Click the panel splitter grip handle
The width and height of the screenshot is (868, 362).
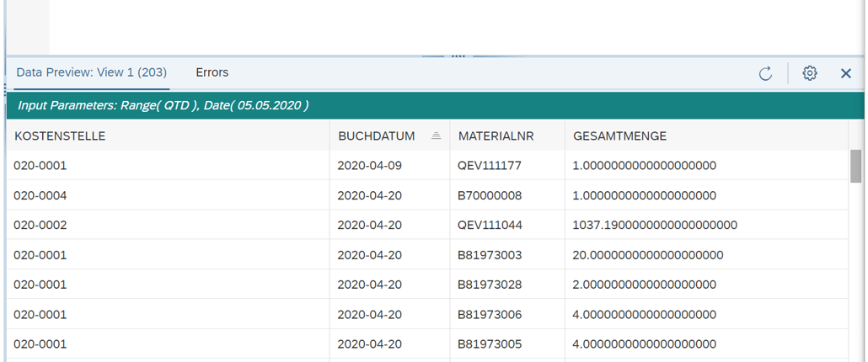pos(458,56)
